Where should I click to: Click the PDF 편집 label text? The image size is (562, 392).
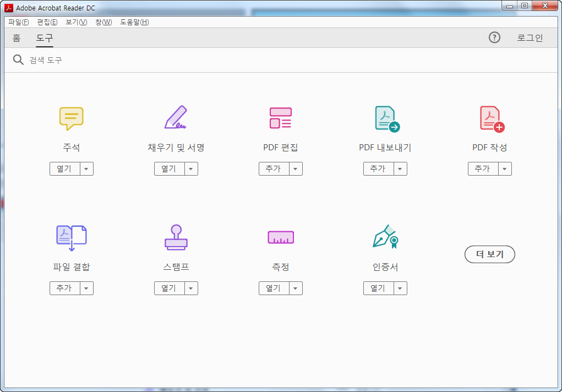(281, 148)
